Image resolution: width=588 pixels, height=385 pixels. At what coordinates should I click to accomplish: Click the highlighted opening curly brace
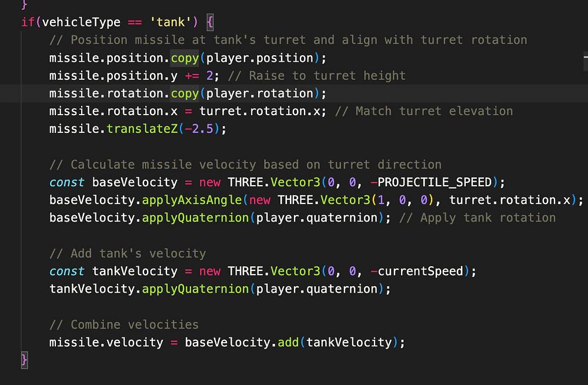210,22
